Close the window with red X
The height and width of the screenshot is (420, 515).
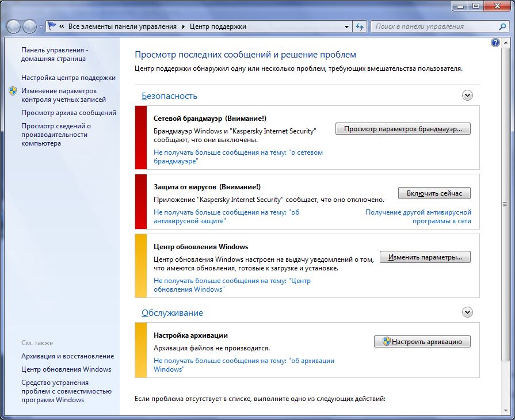(498, 6)
